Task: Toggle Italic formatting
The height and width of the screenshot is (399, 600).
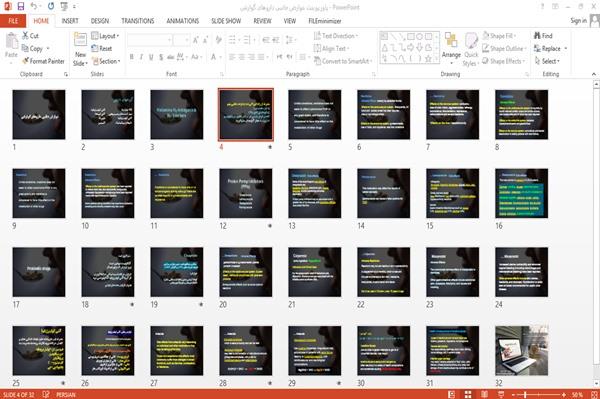Action: tap(141, 57)
